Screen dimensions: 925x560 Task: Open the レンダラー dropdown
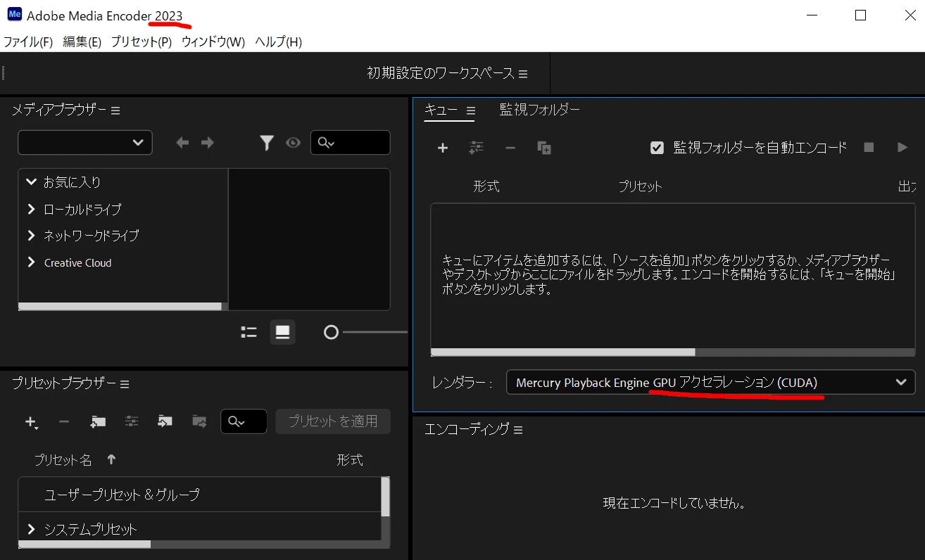point(710,383)
